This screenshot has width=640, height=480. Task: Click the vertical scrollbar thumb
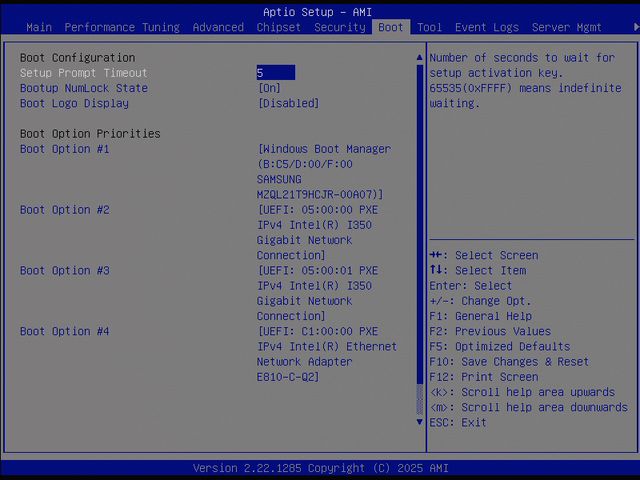pos(420,224)
